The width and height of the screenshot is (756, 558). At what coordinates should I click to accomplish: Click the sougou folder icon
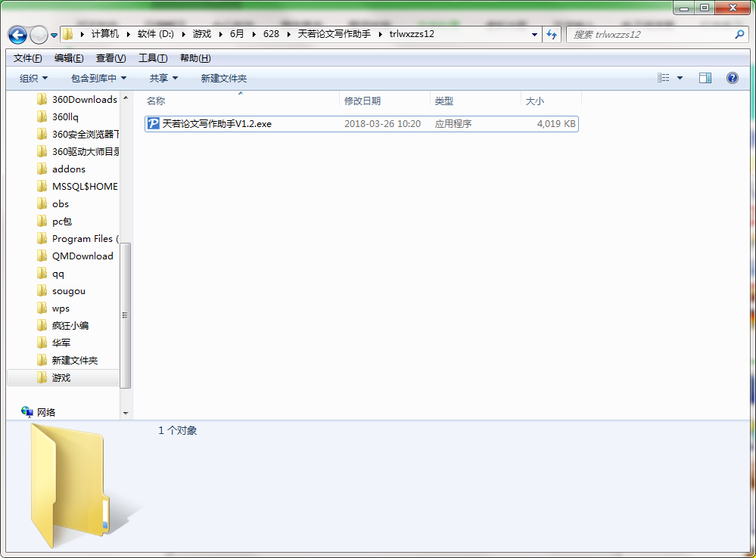42,291
